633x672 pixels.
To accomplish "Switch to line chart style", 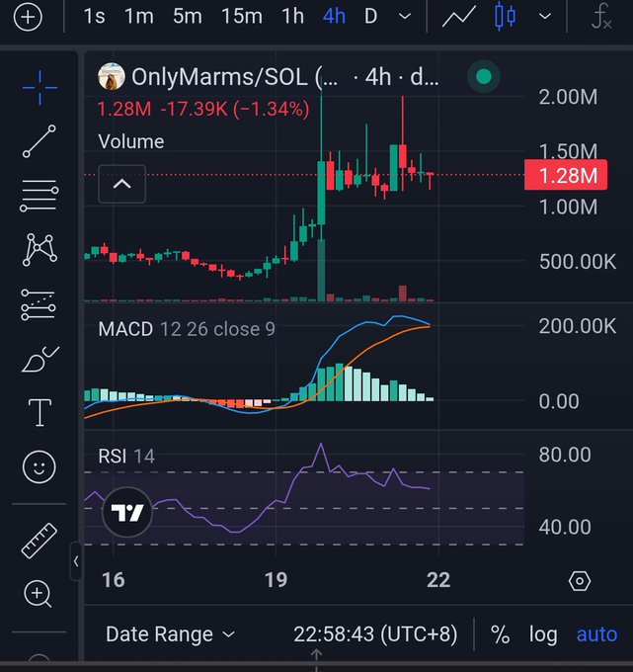I will [458, 17].
